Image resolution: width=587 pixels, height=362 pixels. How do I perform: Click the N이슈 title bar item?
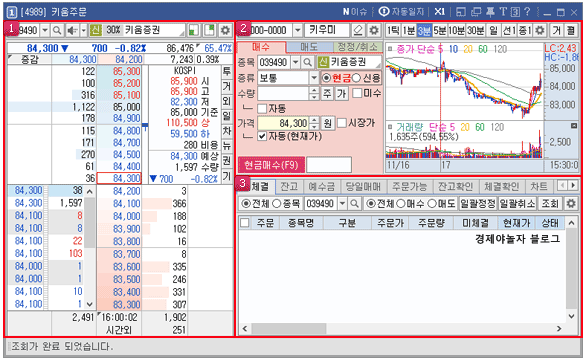355,12
